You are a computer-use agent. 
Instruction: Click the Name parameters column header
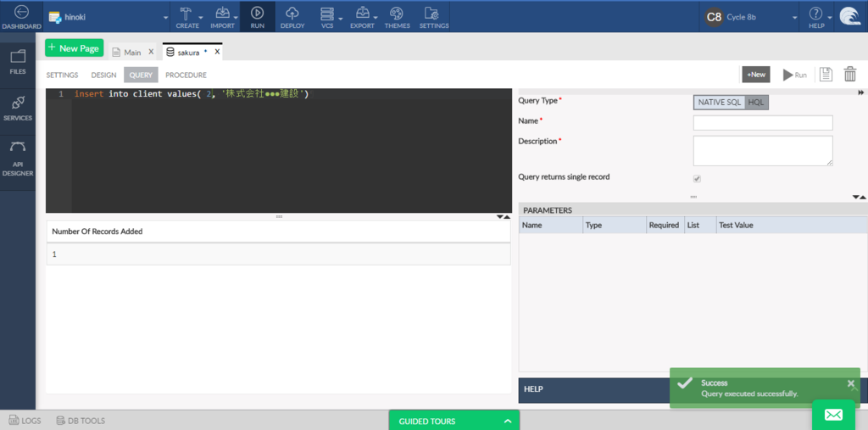tap(551, 225)
